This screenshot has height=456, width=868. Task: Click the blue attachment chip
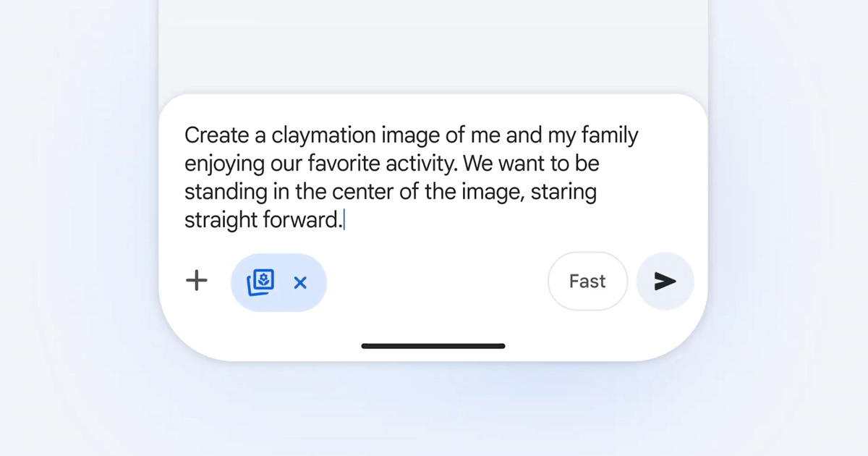[x=278, y=282]
